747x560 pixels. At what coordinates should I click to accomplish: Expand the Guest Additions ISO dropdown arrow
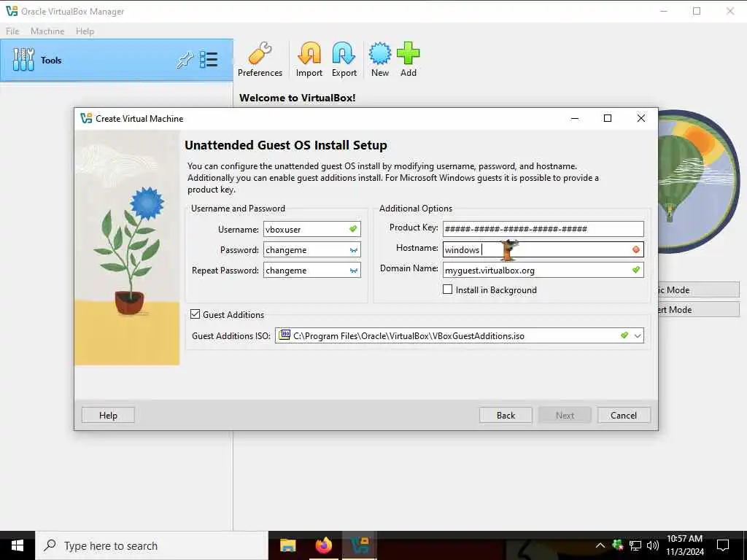(x=638, y=335)
